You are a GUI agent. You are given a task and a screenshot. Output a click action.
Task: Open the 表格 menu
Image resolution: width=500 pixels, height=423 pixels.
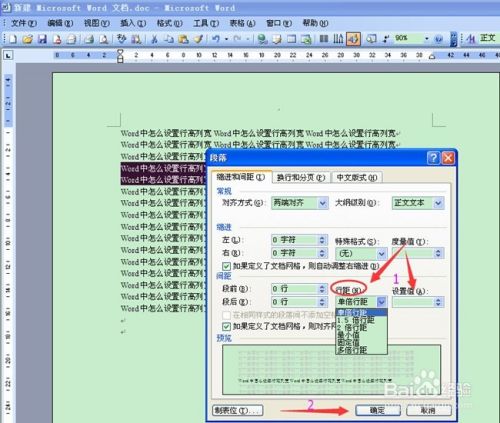(242, 23)
